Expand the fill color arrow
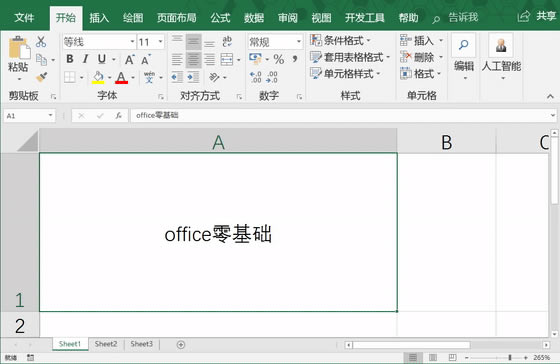Screen dimensions: 560x364 coord(109,78)
